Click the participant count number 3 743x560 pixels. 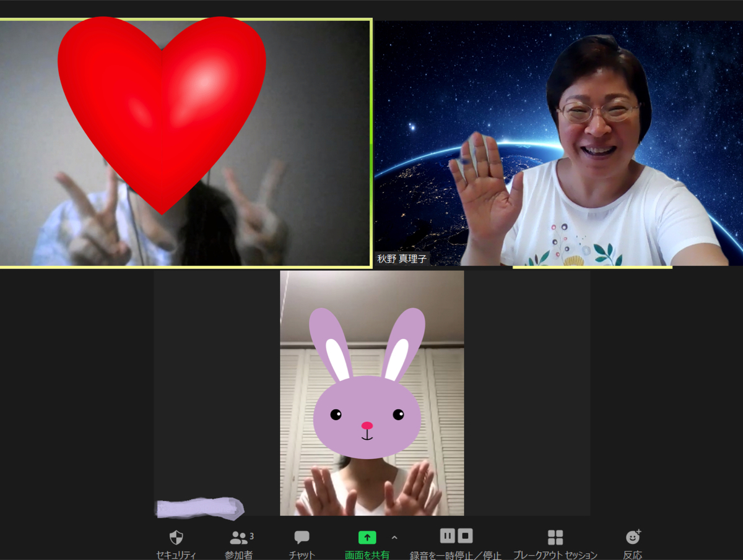(x=251, y=536)
